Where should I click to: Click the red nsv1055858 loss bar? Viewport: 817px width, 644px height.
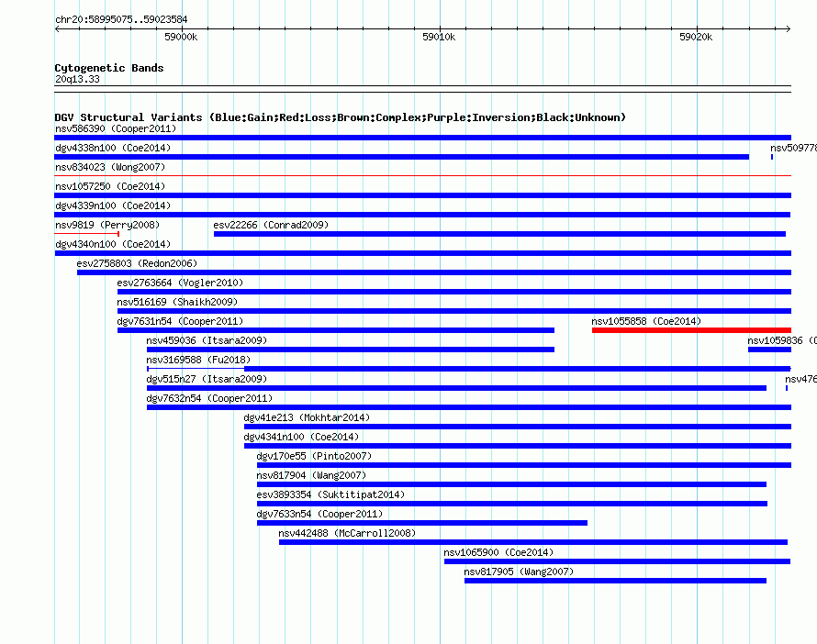click(x=691, y=330)
